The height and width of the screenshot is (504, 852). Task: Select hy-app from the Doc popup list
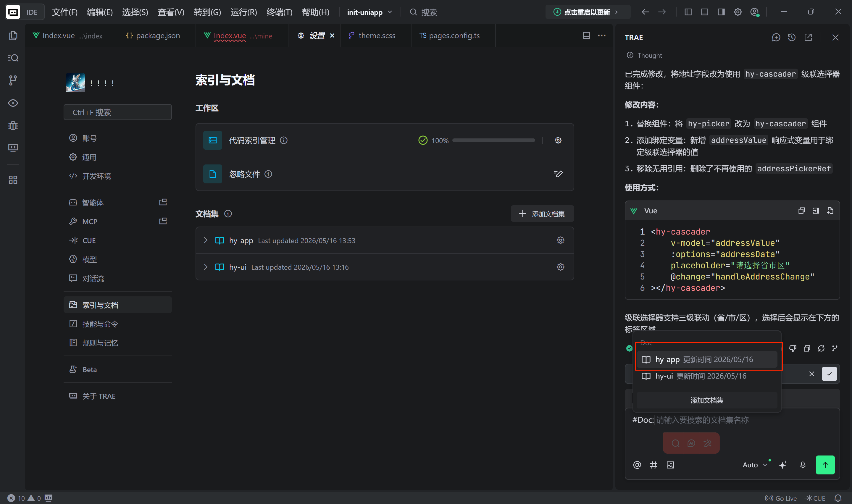tap(706, 359)
